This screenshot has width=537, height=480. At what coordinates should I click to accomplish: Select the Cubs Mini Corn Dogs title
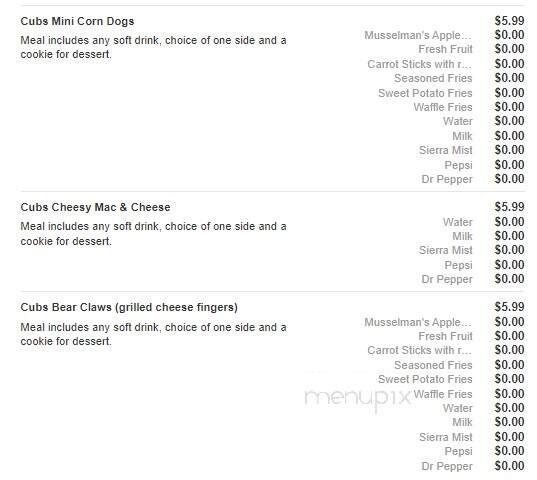point(77,21)
